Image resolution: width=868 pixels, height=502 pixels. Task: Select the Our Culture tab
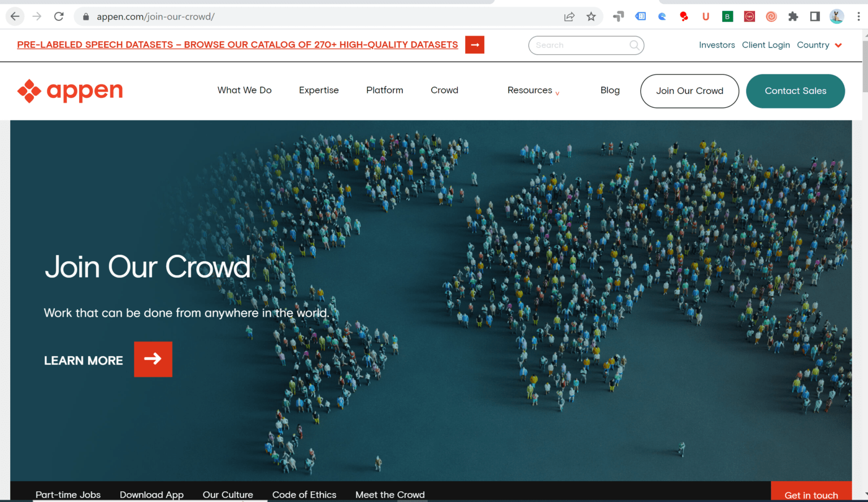point(228,495)
